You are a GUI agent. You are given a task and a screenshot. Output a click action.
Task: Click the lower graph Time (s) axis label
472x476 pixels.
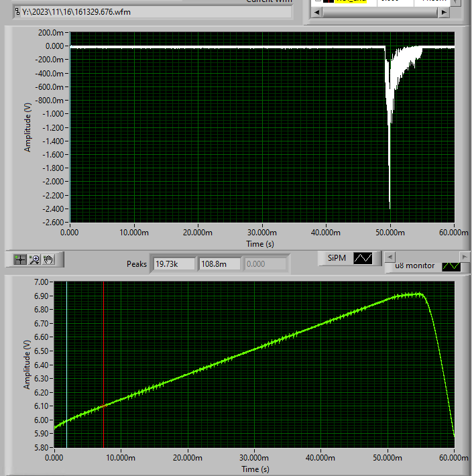tap(255, 469)
